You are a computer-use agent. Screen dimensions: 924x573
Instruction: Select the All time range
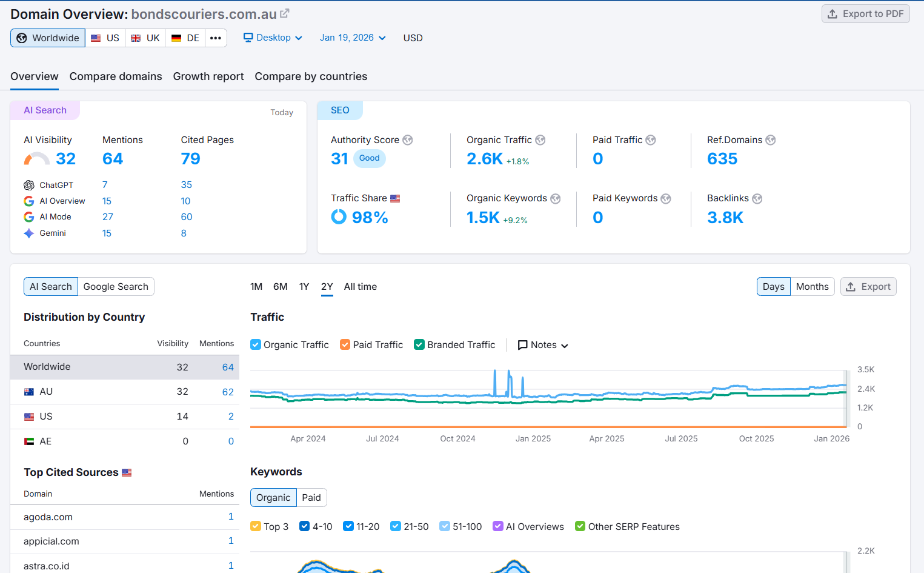[361, 287]
